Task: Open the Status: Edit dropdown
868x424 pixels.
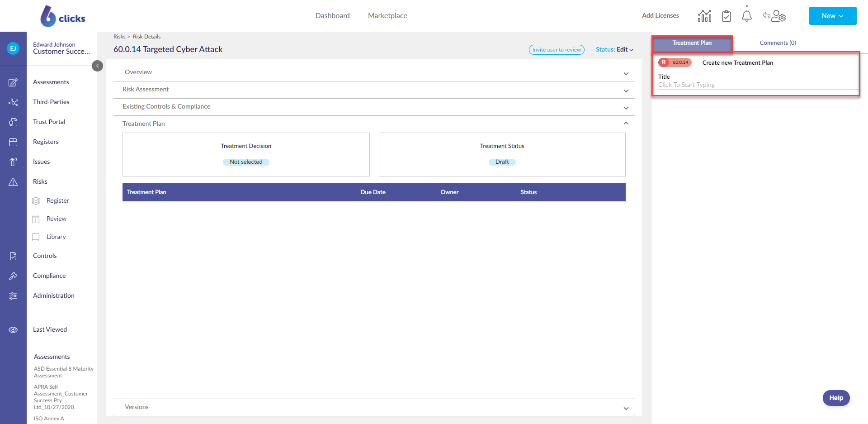Action: [x=614, y=49]
